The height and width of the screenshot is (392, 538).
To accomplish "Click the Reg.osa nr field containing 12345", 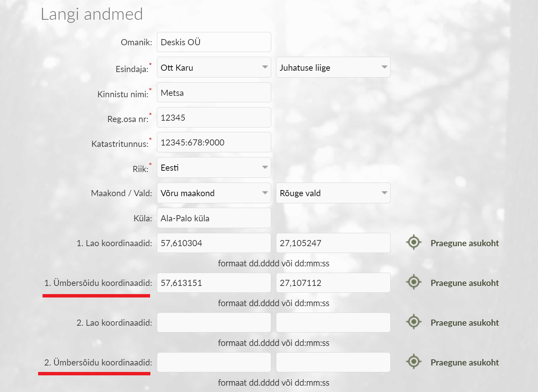I will click(214, 117).
